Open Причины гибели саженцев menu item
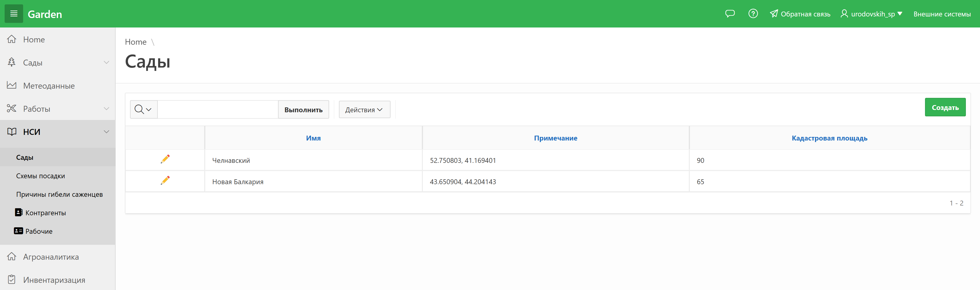The image size is (980, 290). 59,194
